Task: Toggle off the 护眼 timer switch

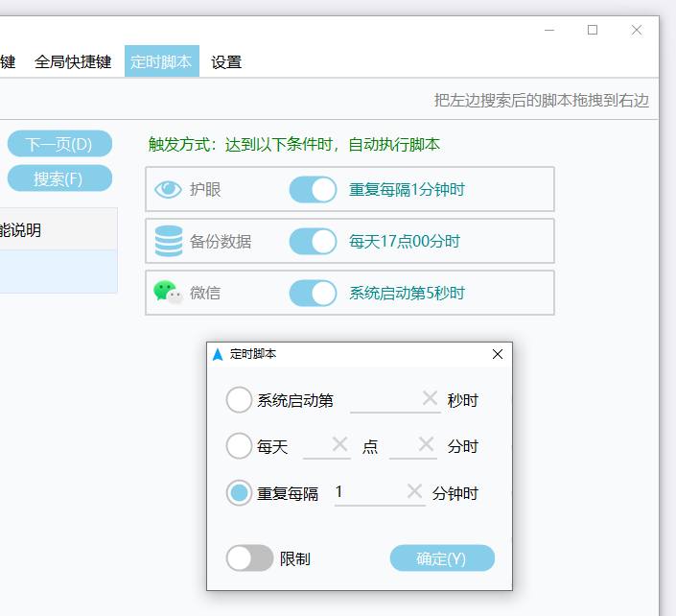Action: (x=313, y=190)
